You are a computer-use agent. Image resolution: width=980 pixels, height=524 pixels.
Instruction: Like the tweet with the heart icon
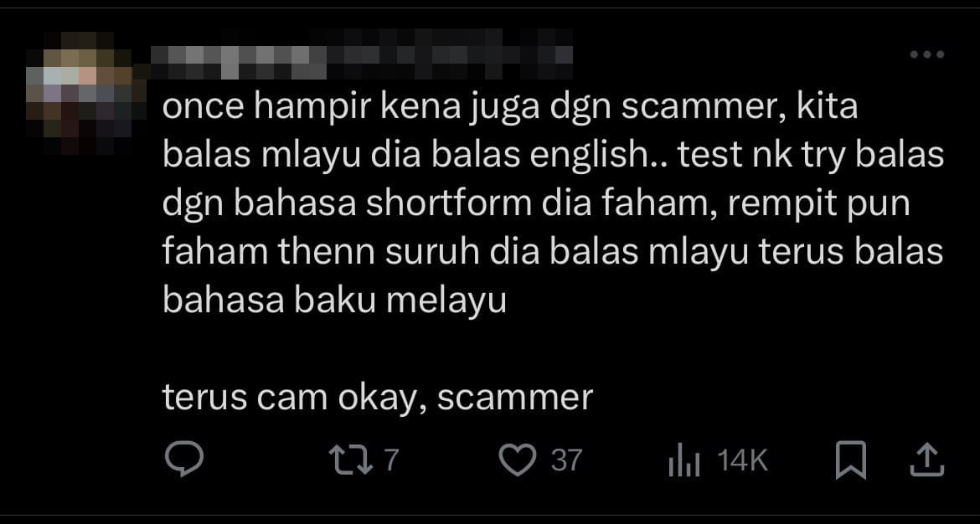(518, 460)
